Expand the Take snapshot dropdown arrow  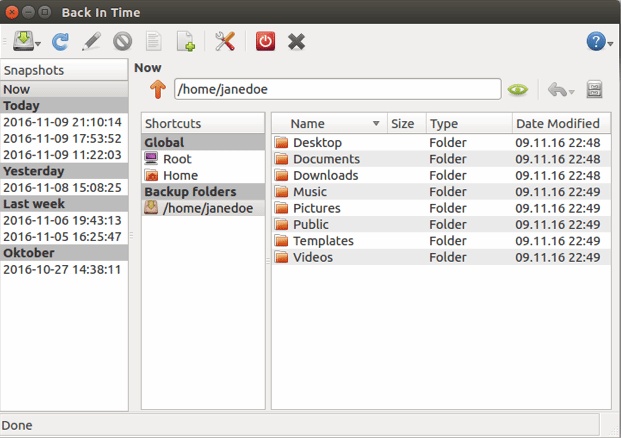point(37,42)
